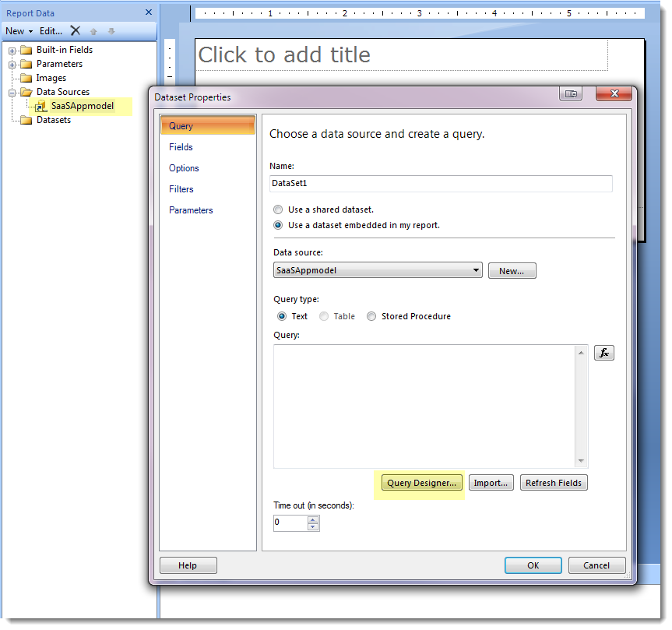Enable Use a shared dataset option

pos(278,209)
